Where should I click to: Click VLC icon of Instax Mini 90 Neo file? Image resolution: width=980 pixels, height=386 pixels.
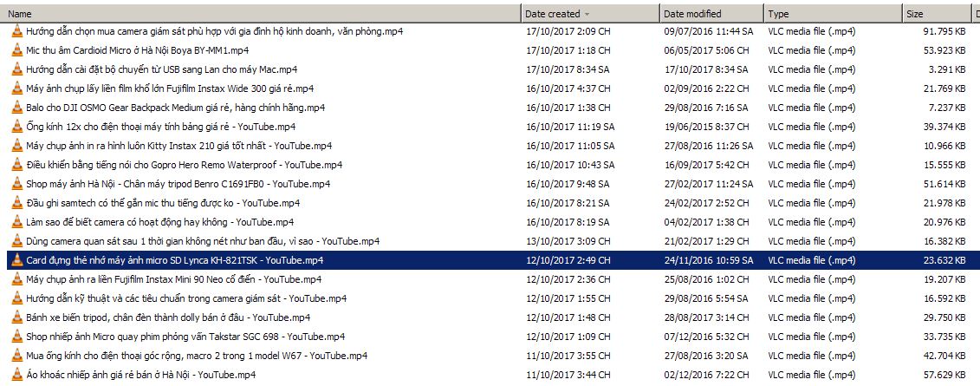click(16, 279)
